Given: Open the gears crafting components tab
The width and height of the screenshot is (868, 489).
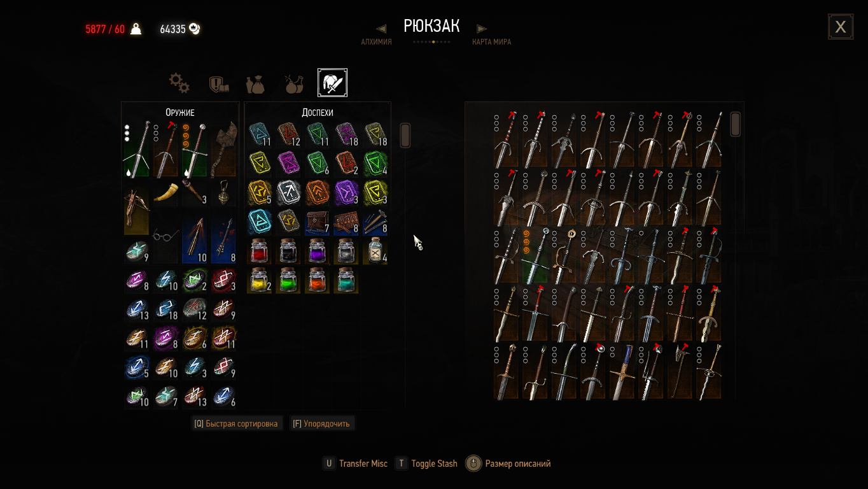Looking at the screenshot, I should [179, 83].
